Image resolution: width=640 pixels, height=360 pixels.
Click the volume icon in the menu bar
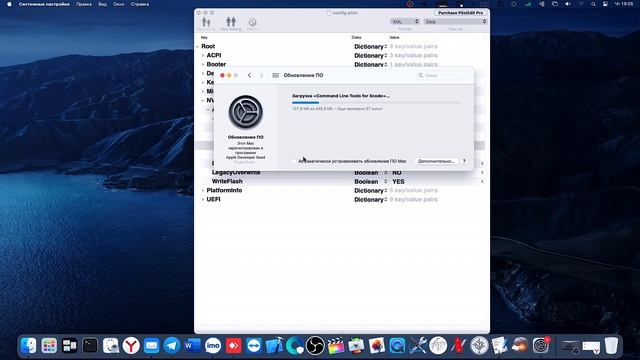tap(568, 4)
